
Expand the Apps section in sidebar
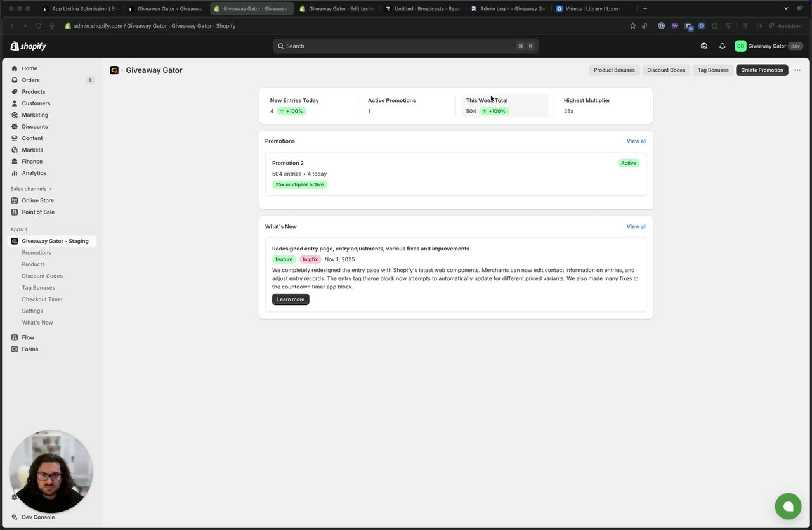pos(19,229)
